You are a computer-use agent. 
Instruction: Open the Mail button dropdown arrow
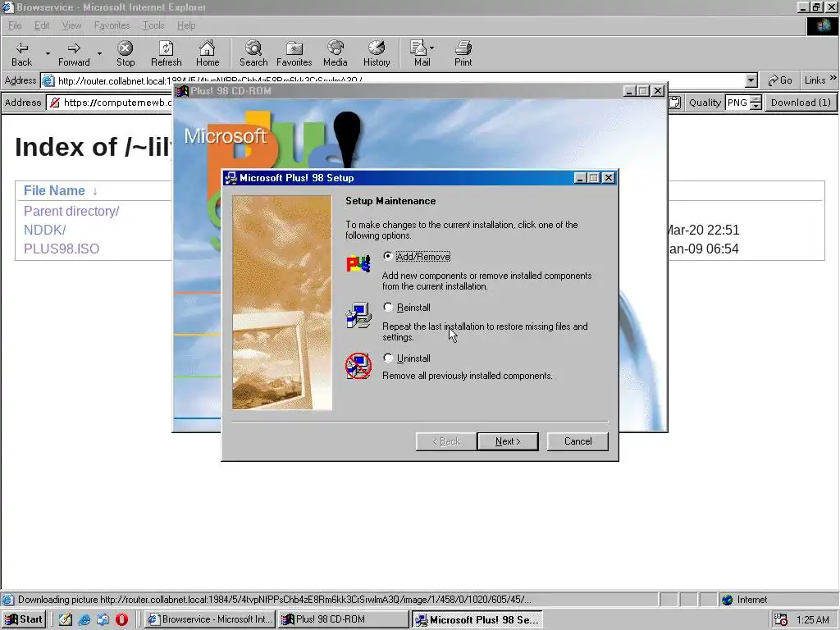(432, 48)
